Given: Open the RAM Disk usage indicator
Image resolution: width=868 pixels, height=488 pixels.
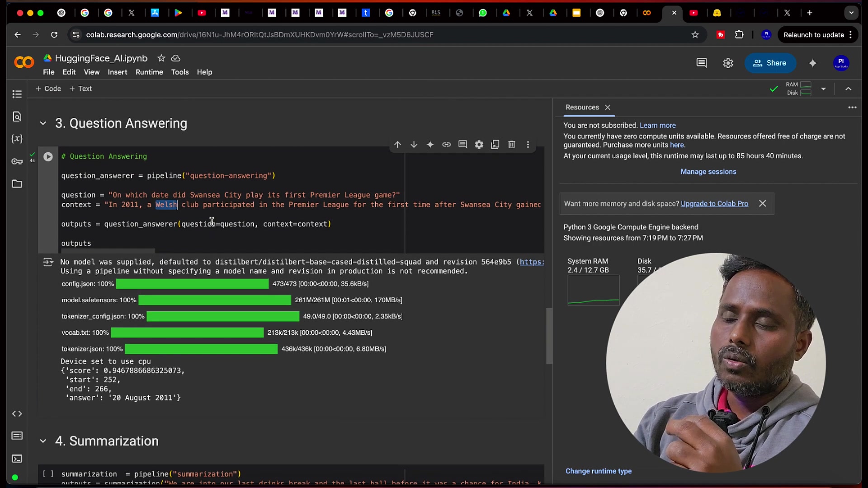Looking at the screenshot, I should tap(798, 89).
